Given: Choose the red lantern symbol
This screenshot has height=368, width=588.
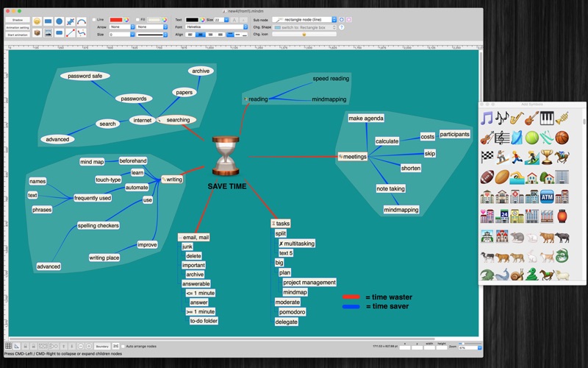Looking at the screenshot, I should [562, 216].
